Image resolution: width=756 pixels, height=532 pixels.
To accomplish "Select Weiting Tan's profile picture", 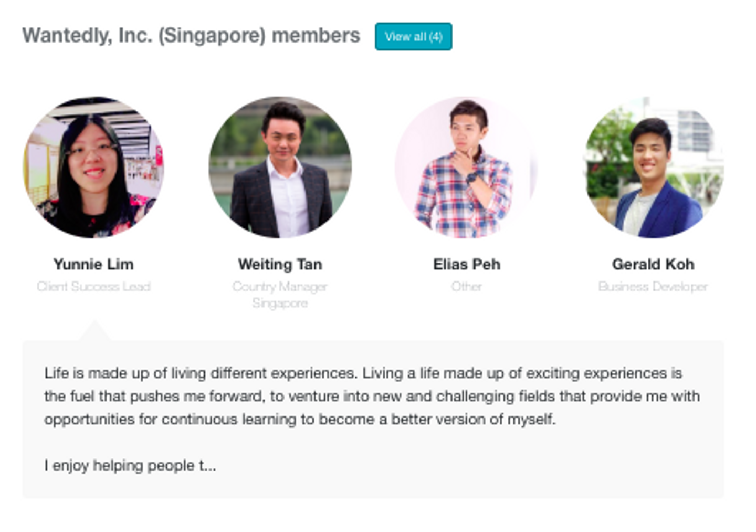I will [280, 167].
